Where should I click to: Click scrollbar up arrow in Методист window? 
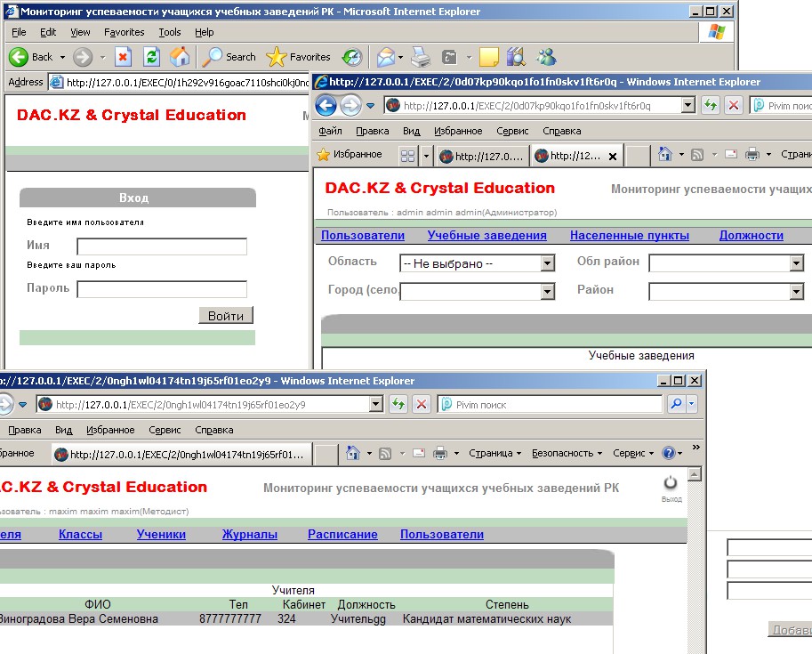[x=695, y=474]
